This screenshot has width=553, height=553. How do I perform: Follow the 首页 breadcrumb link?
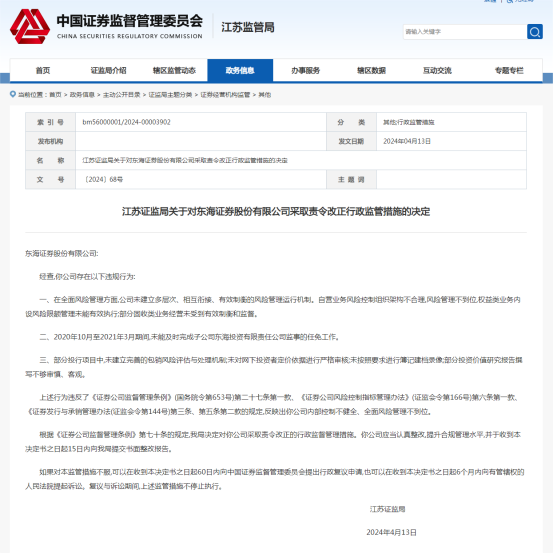(x=55, y=95)
